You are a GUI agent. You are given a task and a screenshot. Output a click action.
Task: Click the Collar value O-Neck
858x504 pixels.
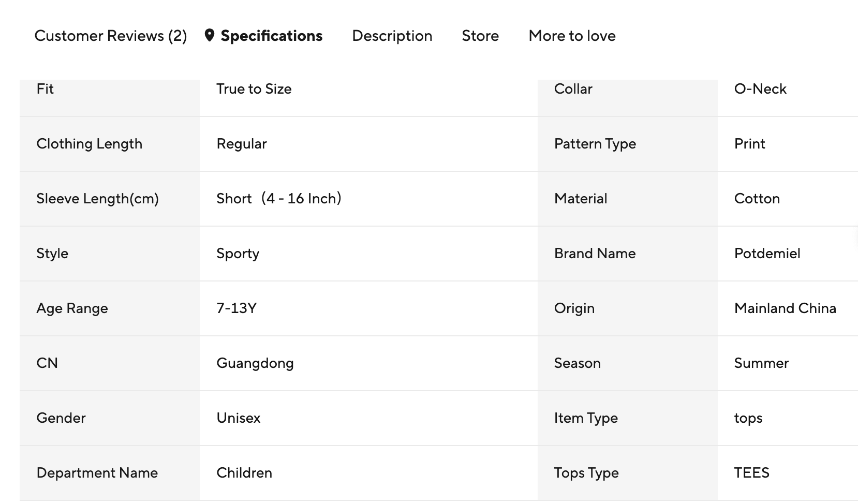pos(760,89)
